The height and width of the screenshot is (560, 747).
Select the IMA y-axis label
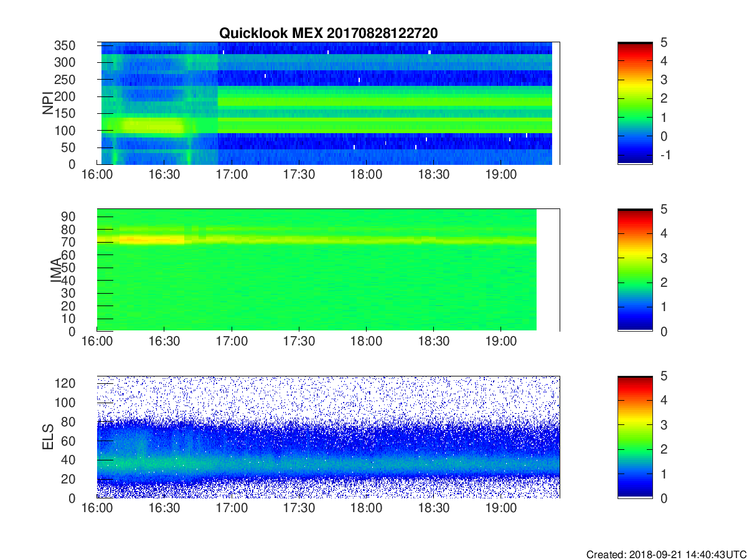pyautogui.click(x=55, y=270)
